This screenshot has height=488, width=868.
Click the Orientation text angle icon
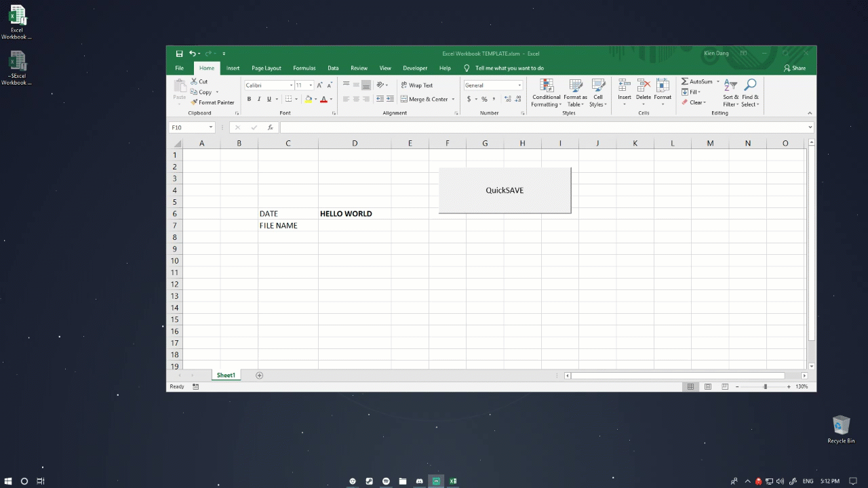[380, 85]
